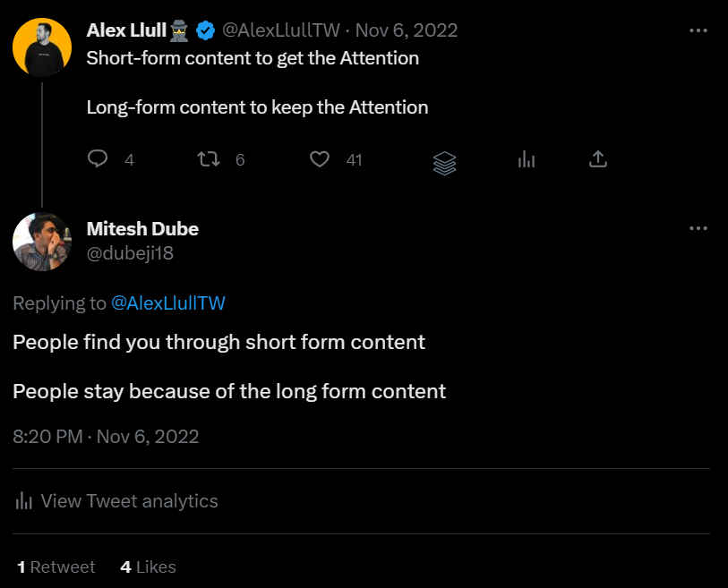Click the View Tweet analytics link

[129, 501]
